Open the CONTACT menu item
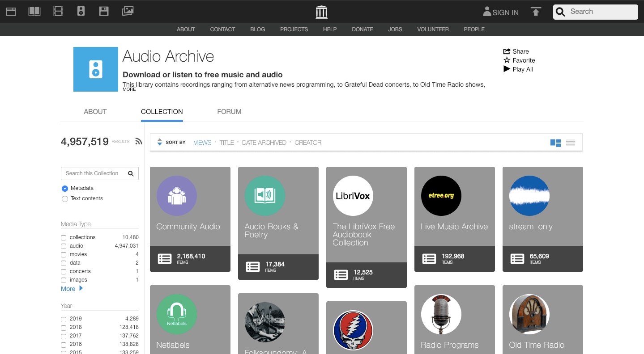 (x=222, y=29)
